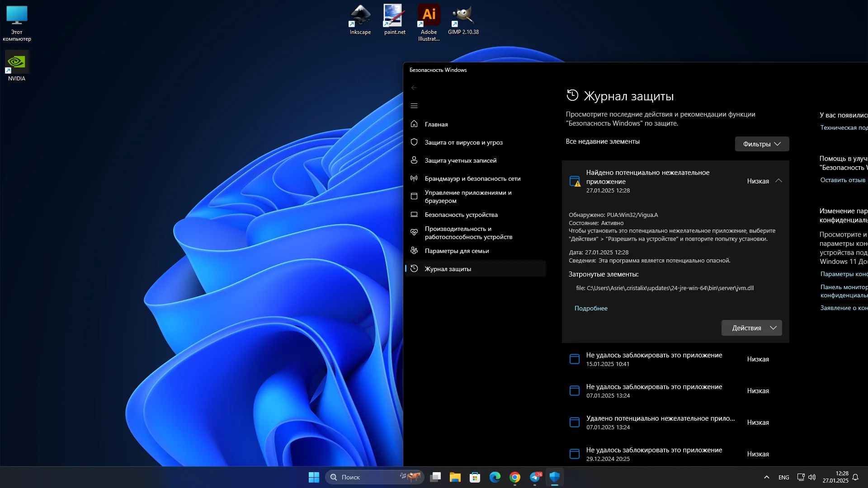This screenshot has width=868, height=488.
Task: Open Device performance and health heart icon
Action: click(x=414, y=233)
